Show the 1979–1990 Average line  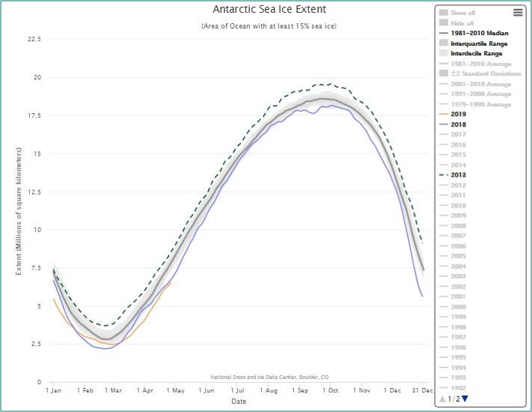(480, 104)
